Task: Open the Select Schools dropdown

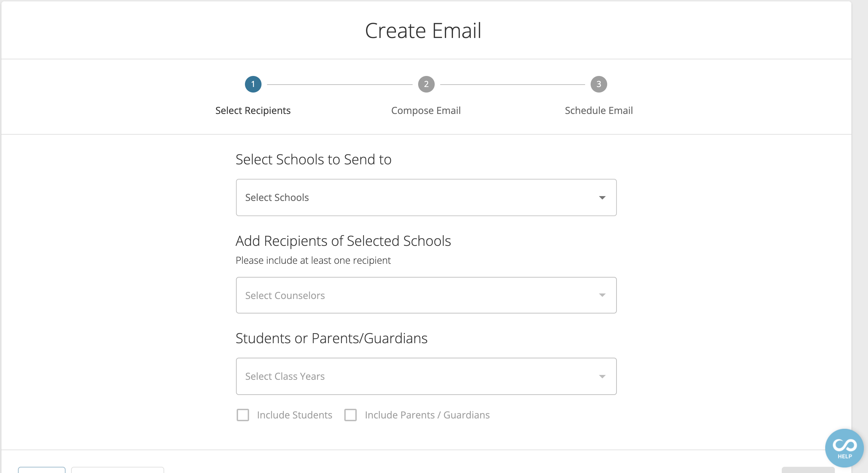Action: (426, 197)
